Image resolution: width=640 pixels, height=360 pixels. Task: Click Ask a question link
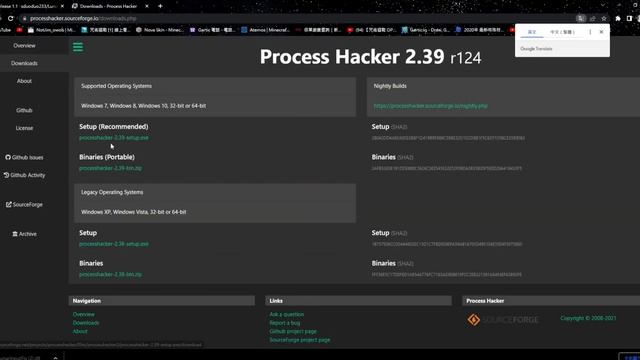pos(287,314)
